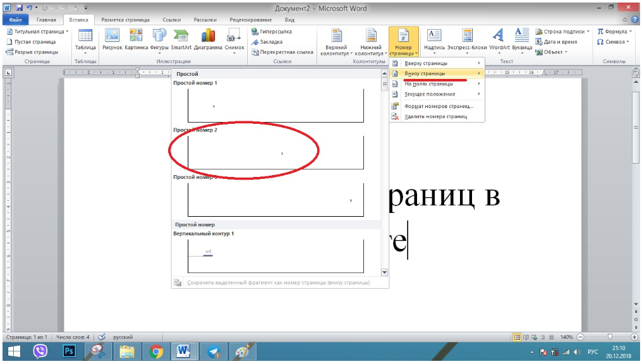Switch to the Рецензирование tab
Image resolution: width=642 pixels, height=364 pixels.
251,20
